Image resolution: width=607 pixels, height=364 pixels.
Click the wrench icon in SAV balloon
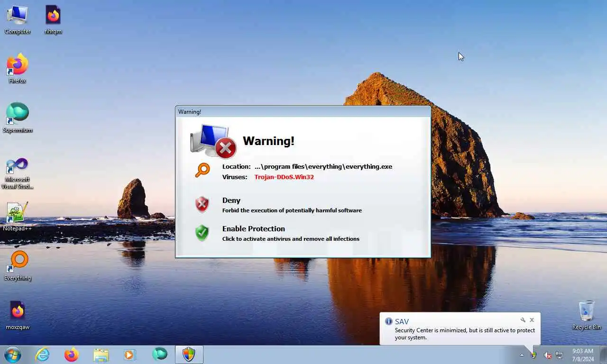click(x=523, y=320)
